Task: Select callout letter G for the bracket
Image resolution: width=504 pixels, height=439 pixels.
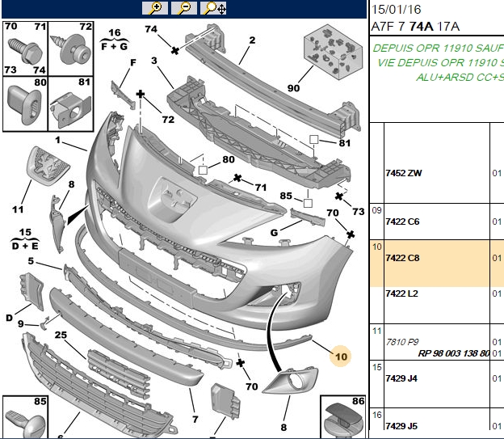Action: coord(274,232)
